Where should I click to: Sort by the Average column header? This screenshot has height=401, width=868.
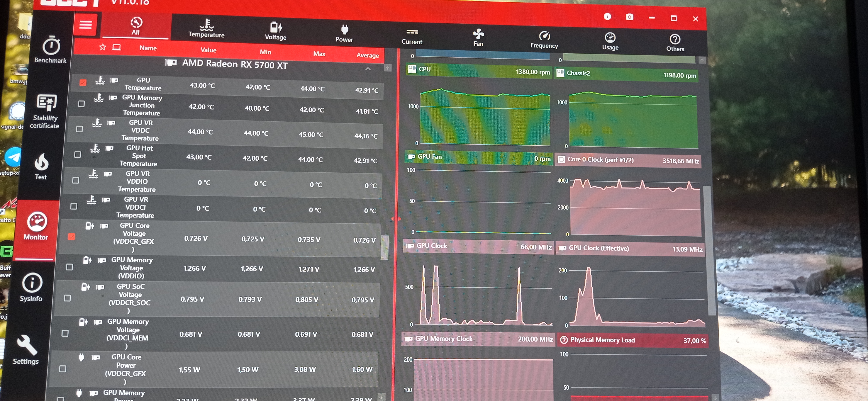coord(368,55)
